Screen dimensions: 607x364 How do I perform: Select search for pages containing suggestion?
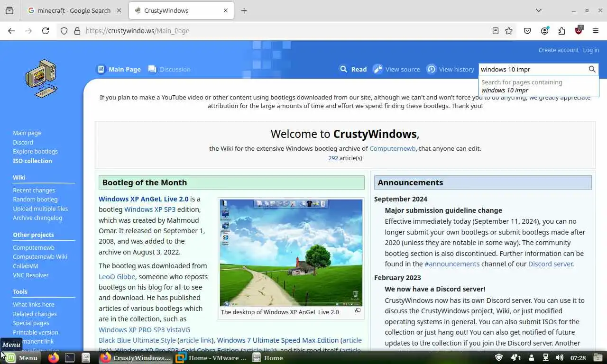(539, 86)
